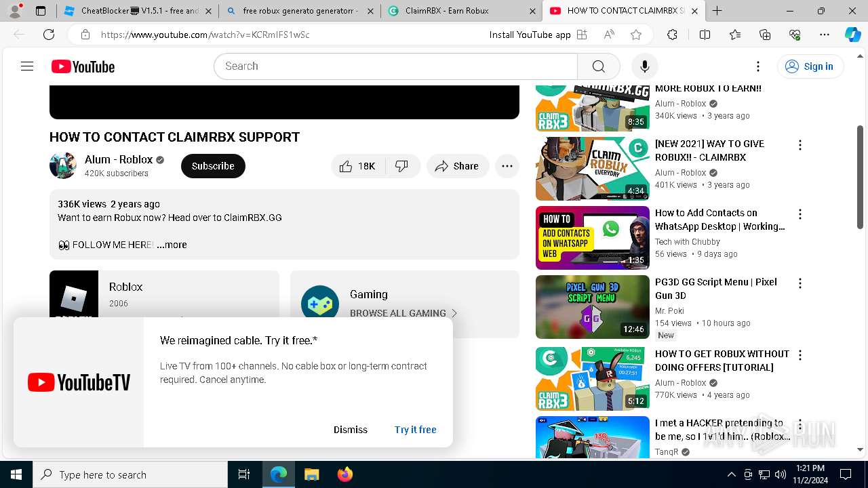Switch to ClaimRBX - Earn Robux tab
The image size is (868, 488).
pyautogui.click(x=462, y=11)
